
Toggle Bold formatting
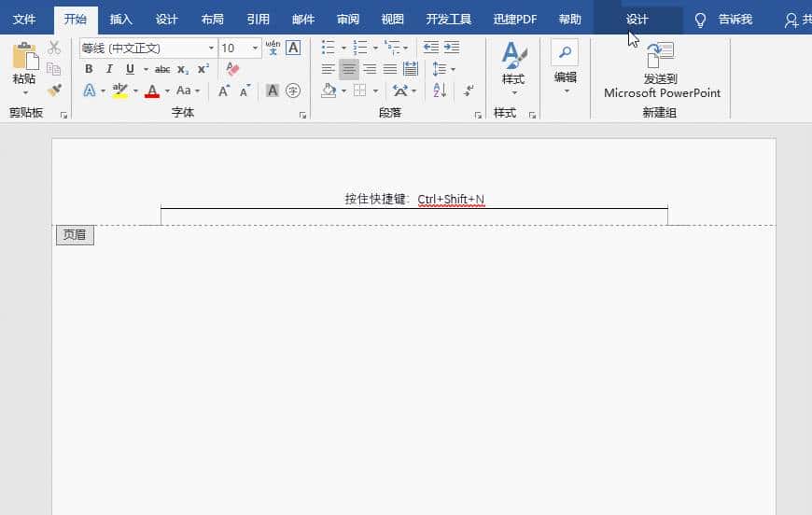click(x=89, y=69)
